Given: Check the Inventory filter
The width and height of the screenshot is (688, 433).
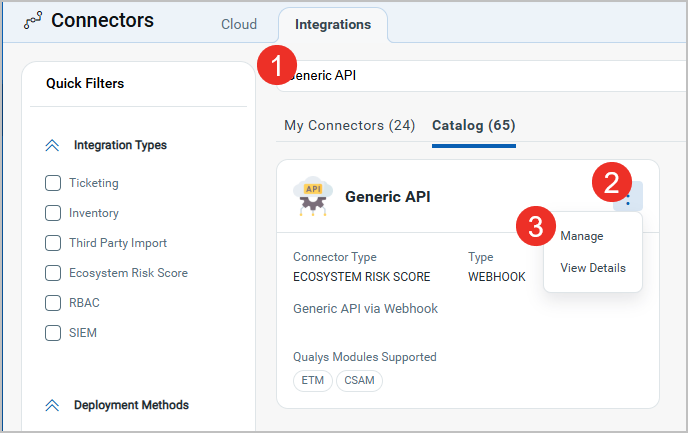Looking at the screenshot, I should pyautogui.click(x=54, y=213).
